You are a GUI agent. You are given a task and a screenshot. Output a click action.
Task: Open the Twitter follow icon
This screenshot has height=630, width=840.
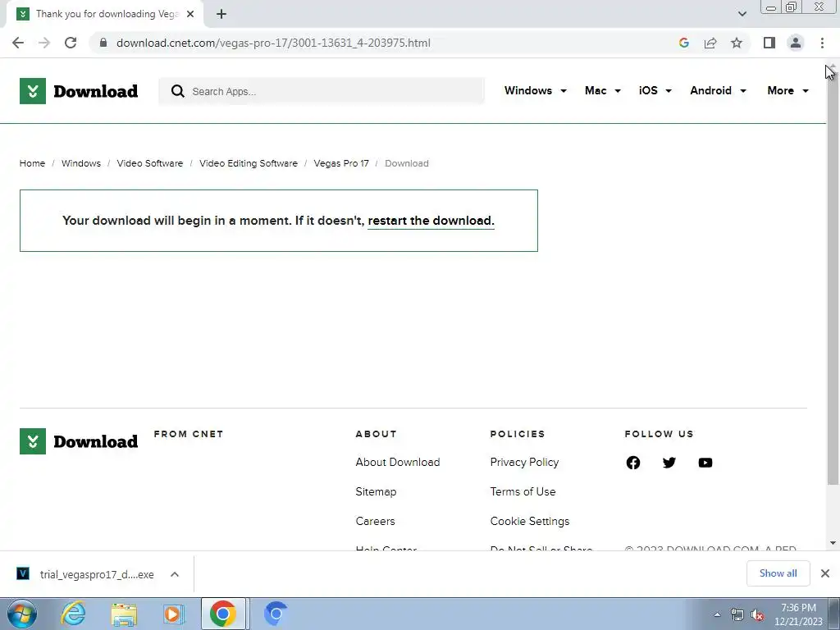point(669,463)
